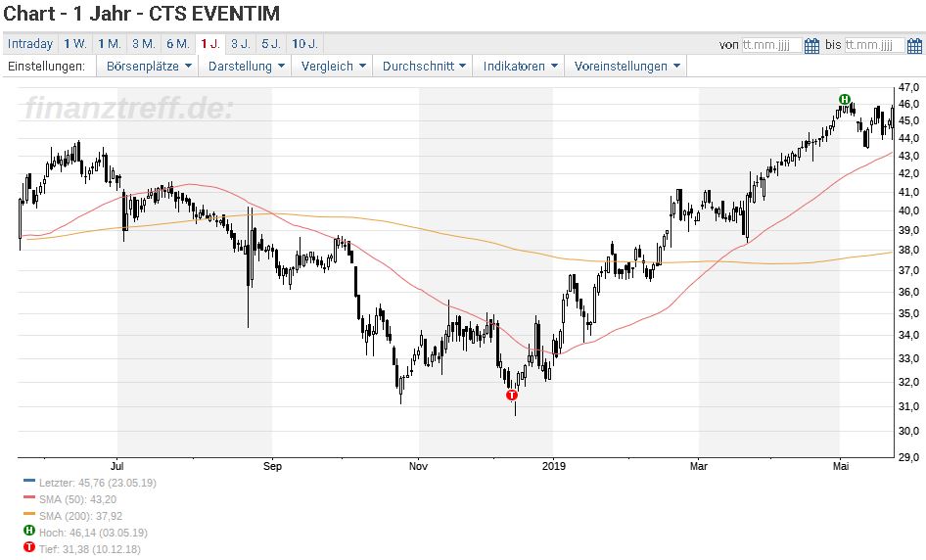Switch to the Intraday chart tab
Viewport: 926px width, 560px height.
pos(30,44)
